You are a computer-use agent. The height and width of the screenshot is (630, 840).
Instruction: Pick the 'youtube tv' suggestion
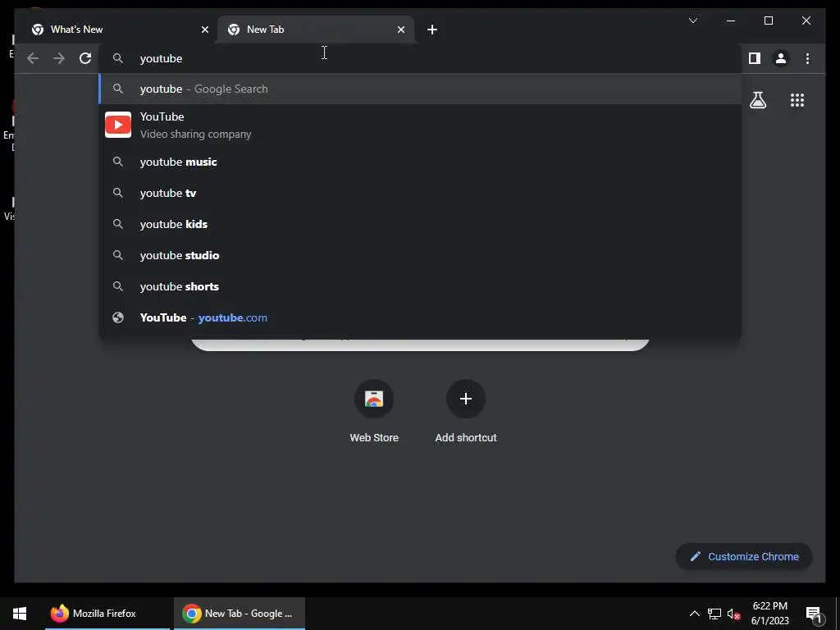[420, 193]
